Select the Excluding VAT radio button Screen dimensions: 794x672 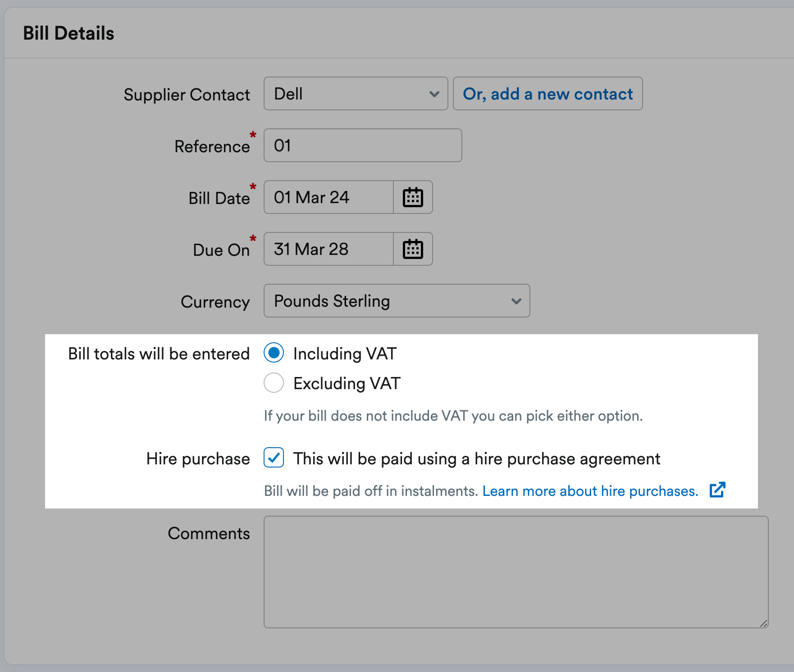[x=274, y=383]
